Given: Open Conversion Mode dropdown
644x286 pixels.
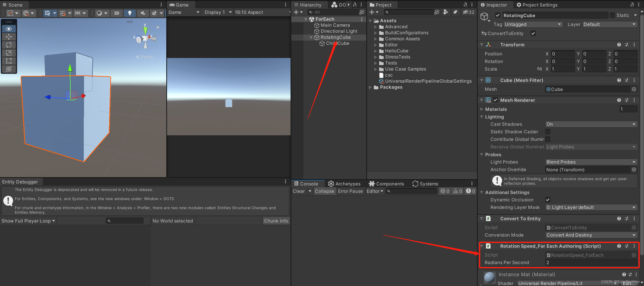Looking at the screenshot, I should 591,235.
